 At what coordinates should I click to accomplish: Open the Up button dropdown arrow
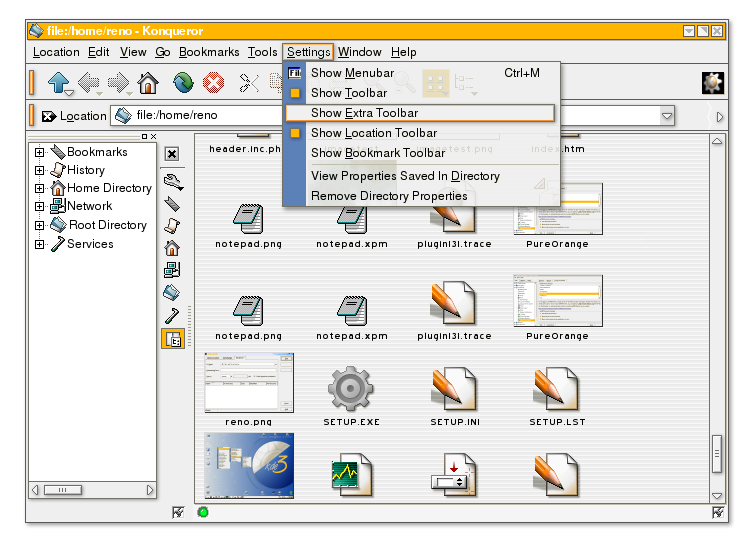70,92
